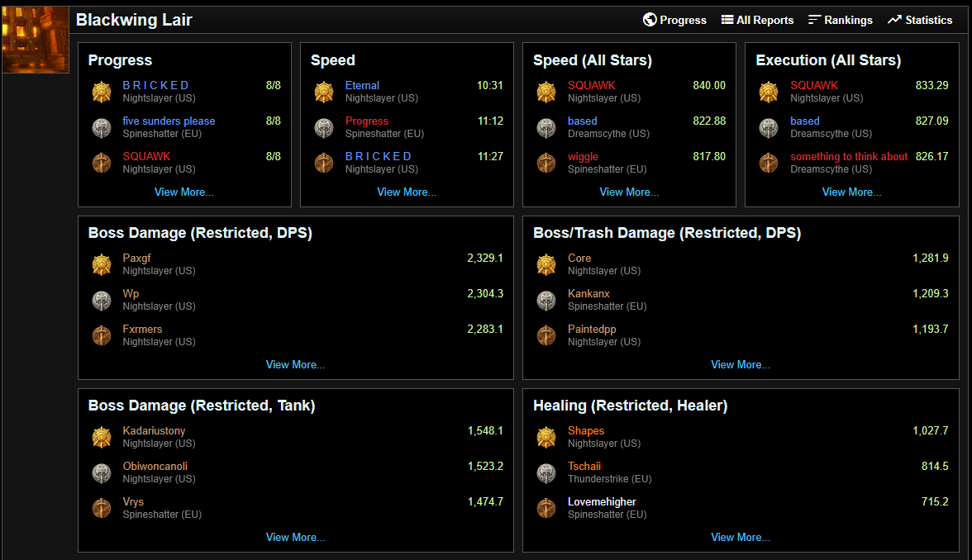Image resolution: width=972 pixels, height=560 pixels.
Task: Click gold medal beside B R I C K E D in Progress
Action: pyautogui.click(x=102, y=92)
